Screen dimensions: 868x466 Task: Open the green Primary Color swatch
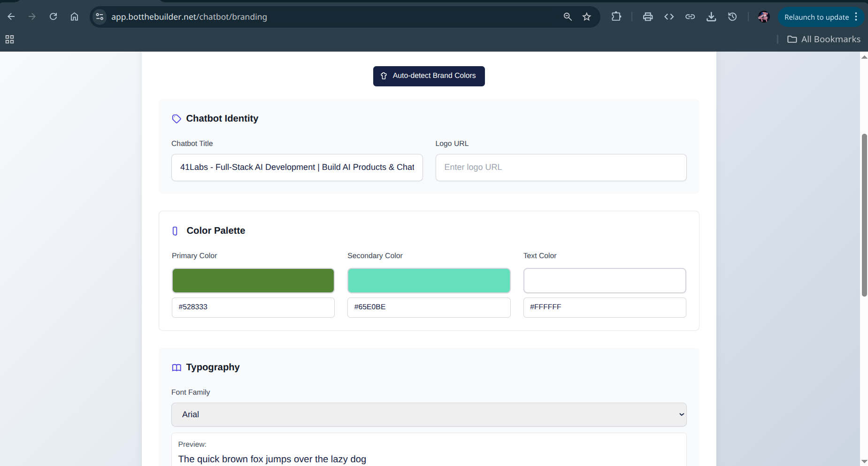[x=253, y=281]
